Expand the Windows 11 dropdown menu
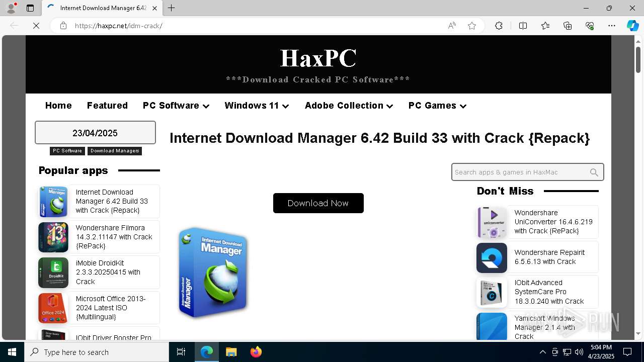The height and width of the screenshot is (362, 644). tap(257, 106)
